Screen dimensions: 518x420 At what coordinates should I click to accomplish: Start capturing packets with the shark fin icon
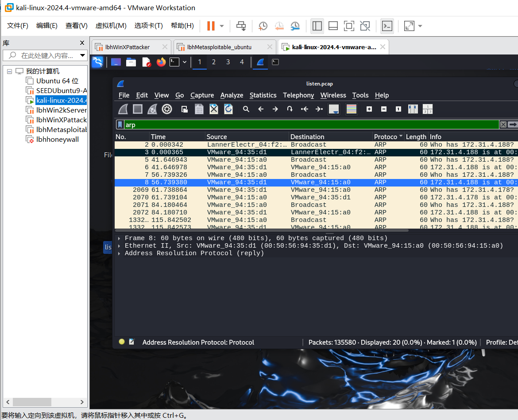[x=123, y=109]
